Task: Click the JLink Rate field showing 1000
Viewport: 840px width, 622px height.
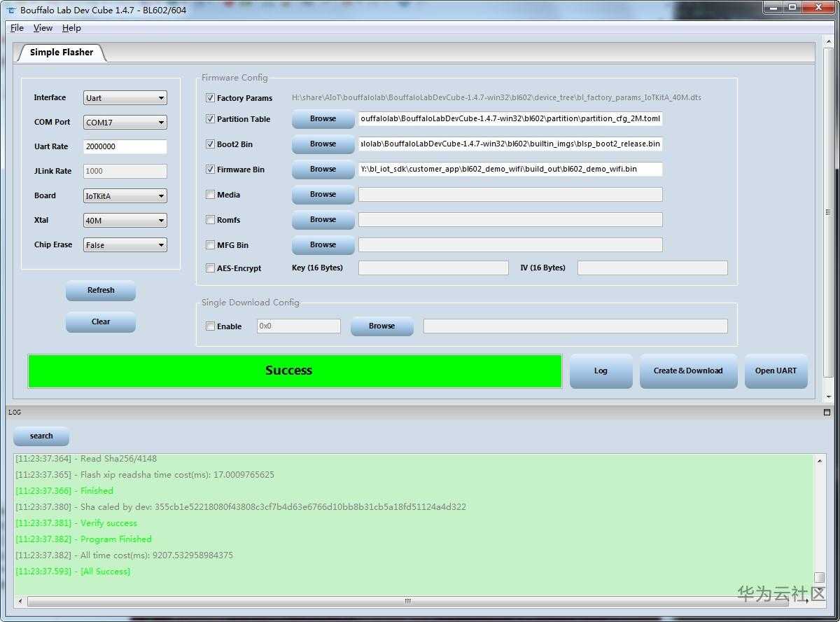Action: (x=125, y=172)
